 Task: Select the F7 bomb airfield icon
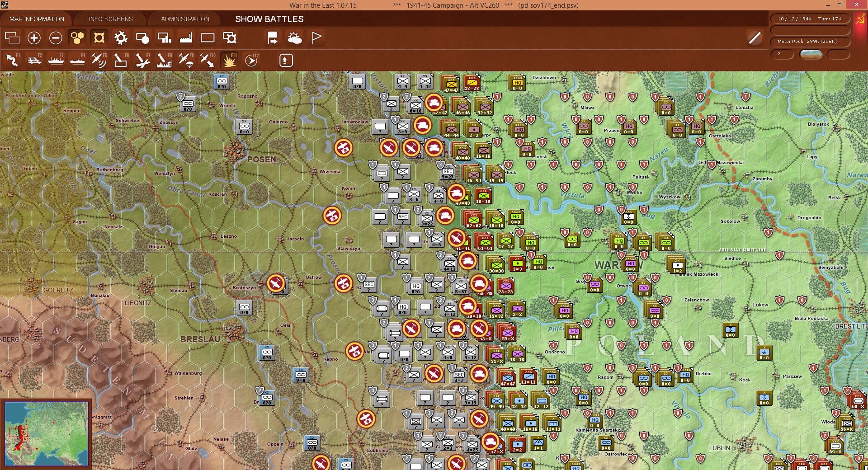tap(142, 60)
